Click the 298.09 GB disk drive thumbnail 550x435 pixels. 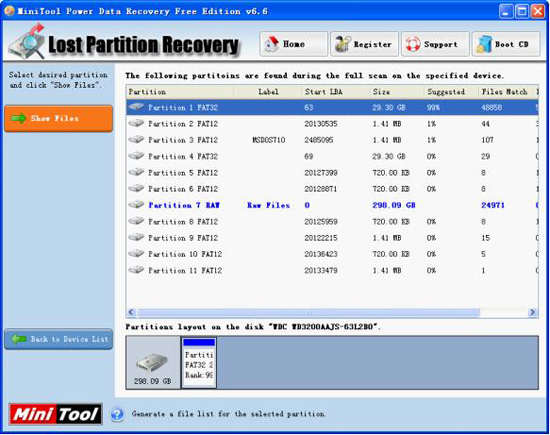click(x=153, y=363)
